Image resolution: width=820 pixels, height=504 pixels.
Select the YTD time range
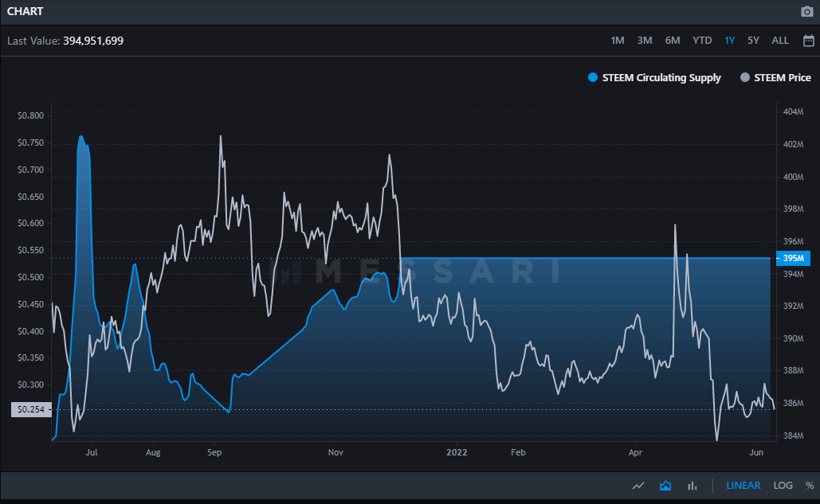[702, 41]
